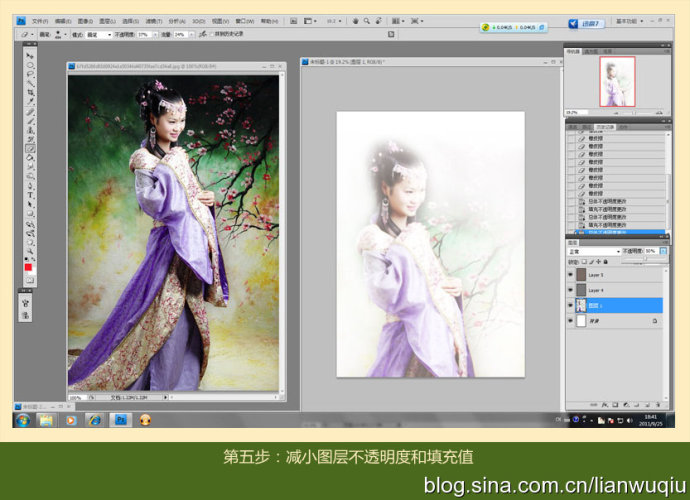Image resolution: width=690 pixels, height=500 pixels.
Task: Hide Layer 4 visibility eye
Action: coord(571,290)
